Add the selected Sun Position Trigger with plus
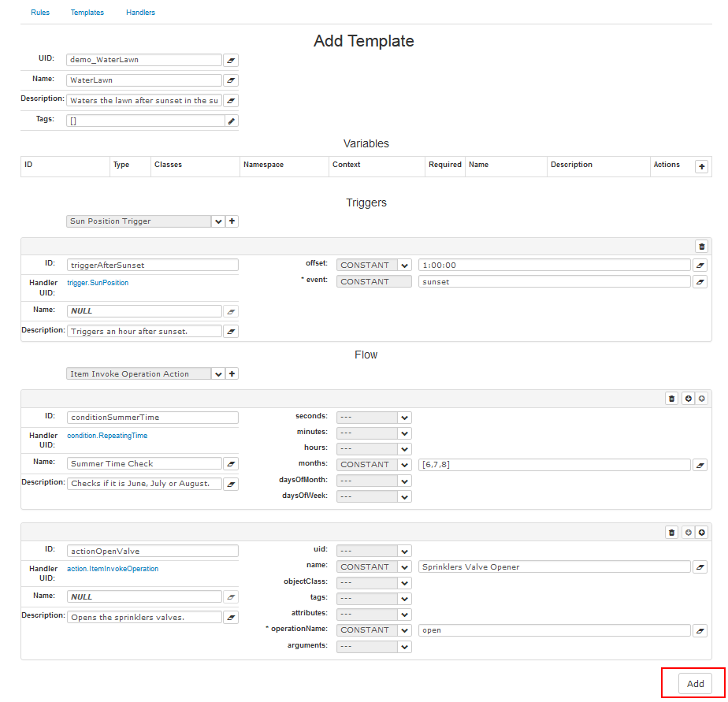This screenshot has height=702, width=728. tap(232, 221)
